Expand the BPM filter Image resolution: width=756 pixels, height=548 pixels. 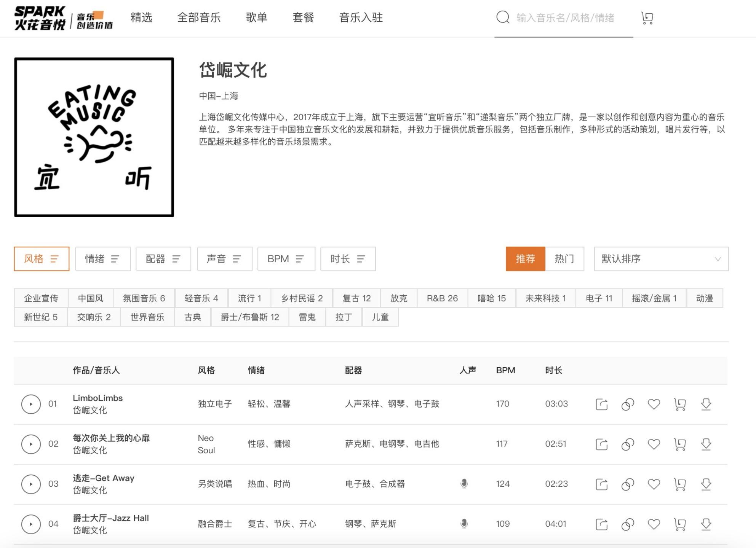click(286, 259)
